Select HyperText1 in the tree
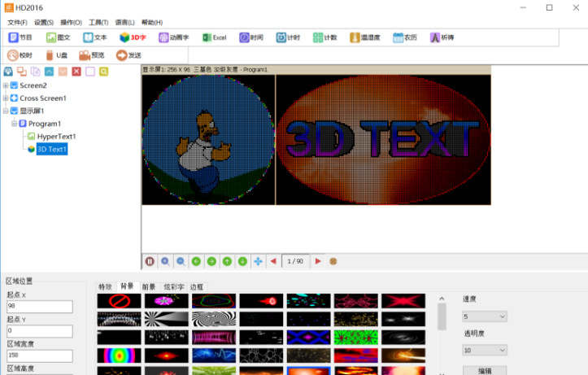The image size is (588, 375). [56, 137]
